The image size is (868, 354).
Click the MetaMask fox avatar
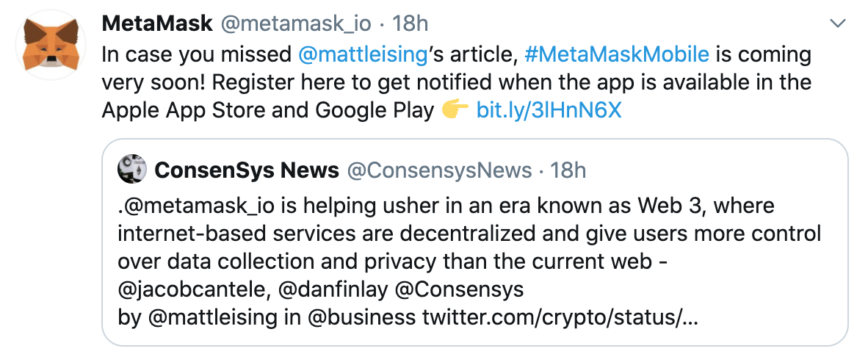pyautogui.click(x=49, y=46)
